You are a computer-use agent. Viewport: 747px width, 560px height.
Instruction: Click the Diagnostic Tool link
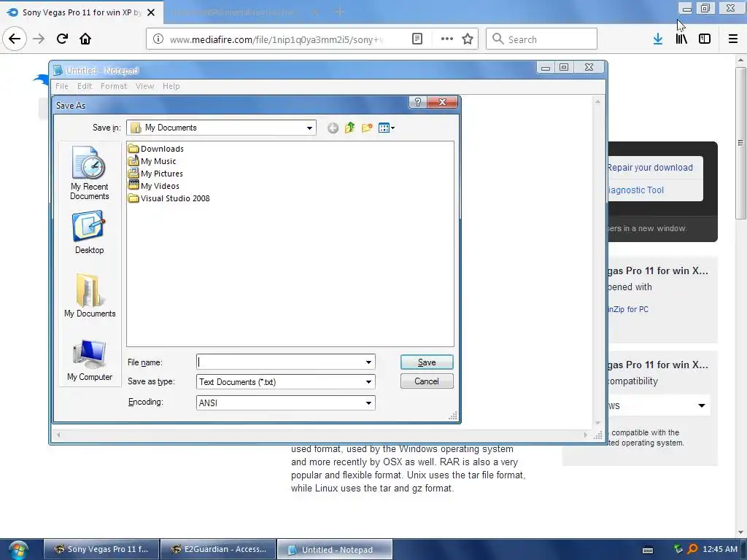coord(635,190)
